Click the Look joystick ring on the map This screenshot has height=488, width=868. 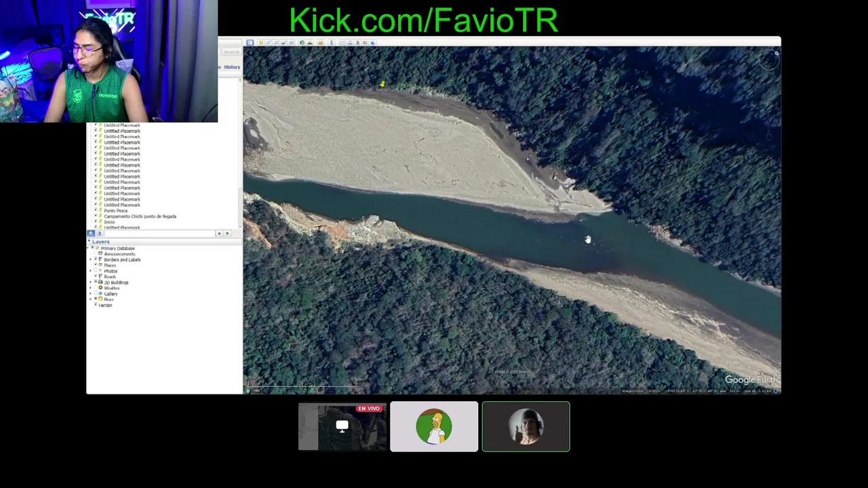point(769,61)
